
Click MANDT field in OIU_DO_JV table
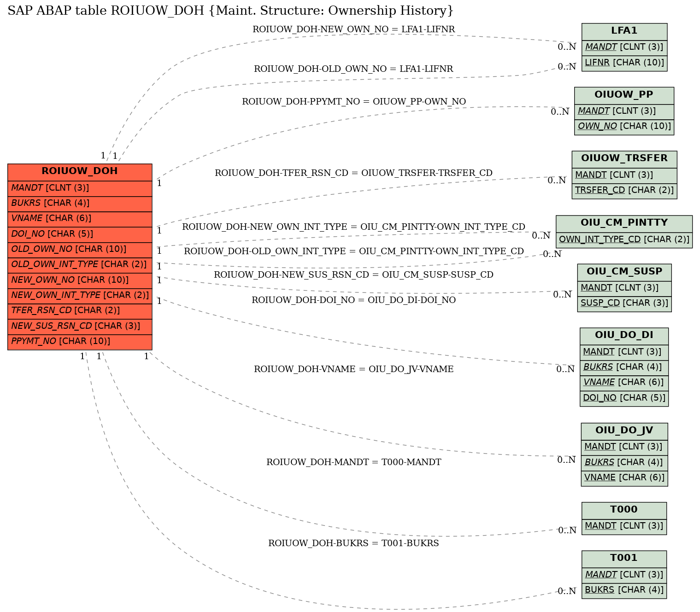click(624, 447)
